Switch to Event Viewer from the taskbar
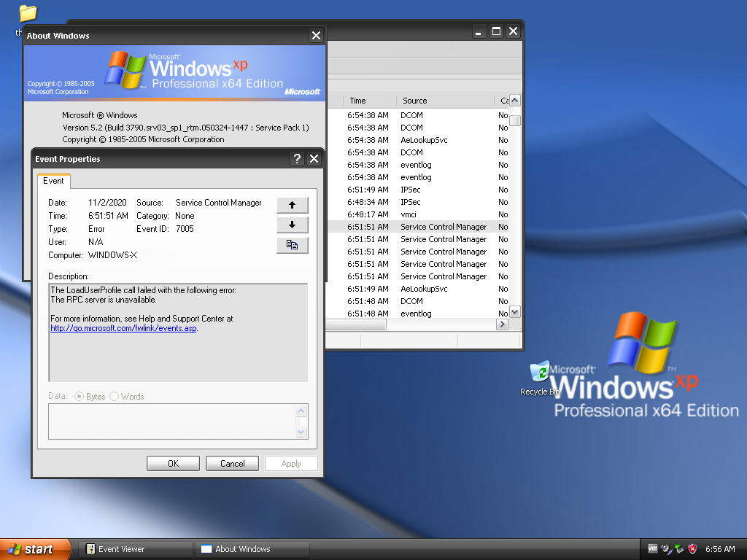This screenshot has width=747, height=560. 135,549
